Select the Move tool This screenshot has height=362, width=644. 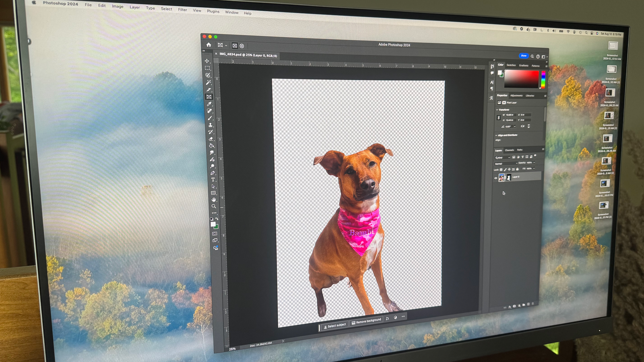coord(207,61)
